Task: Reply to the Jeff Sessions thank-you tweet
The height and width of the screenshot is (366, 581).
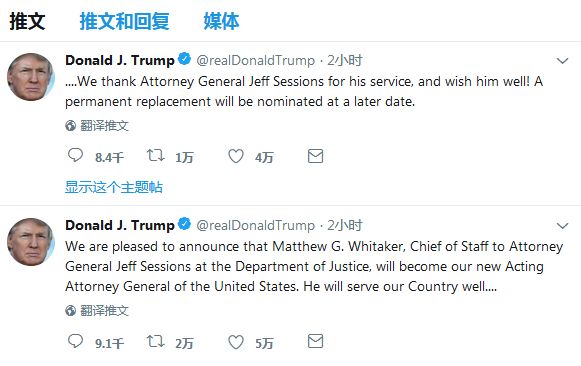Action: coord(75,155)
